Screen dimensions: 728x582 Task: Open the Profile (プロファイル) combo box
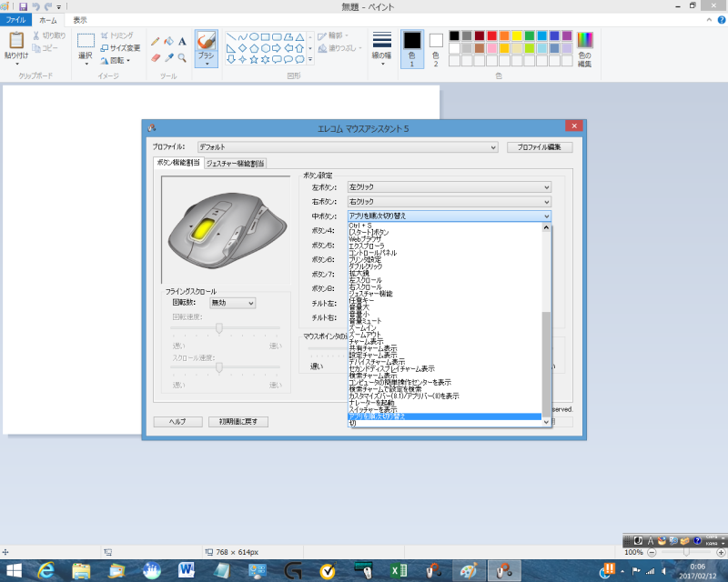(x=348, y=147)
